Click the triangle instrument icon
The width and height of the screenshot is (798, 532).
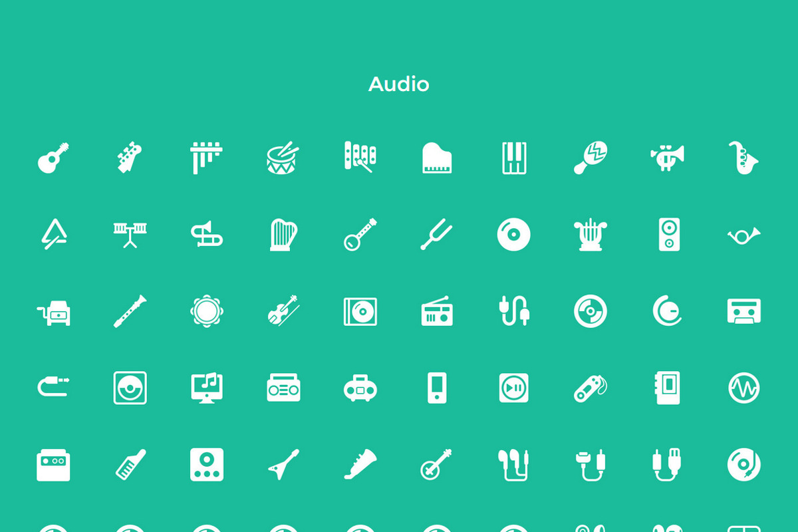coord(53,234)
